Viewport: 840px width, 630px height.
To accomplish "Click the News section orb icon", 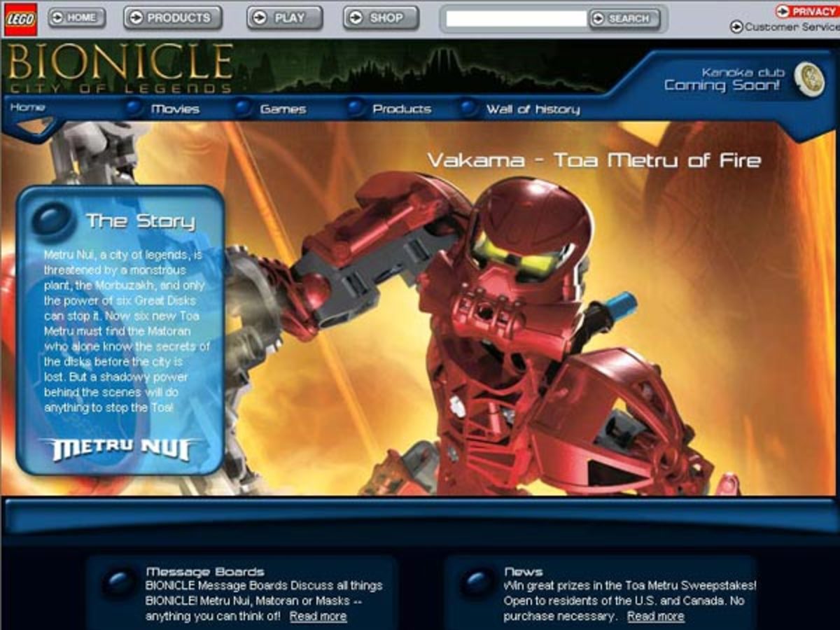I will [479, 582].
